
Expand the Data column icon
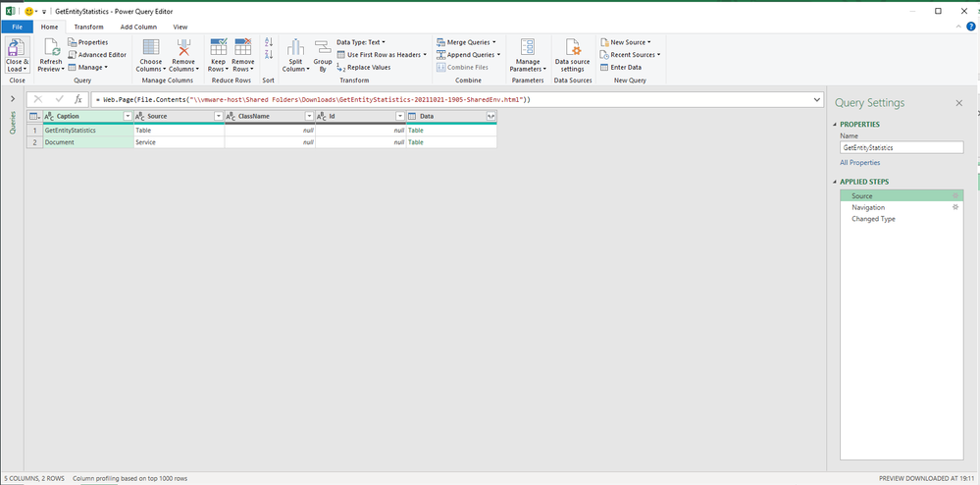(x=491, y=117)
